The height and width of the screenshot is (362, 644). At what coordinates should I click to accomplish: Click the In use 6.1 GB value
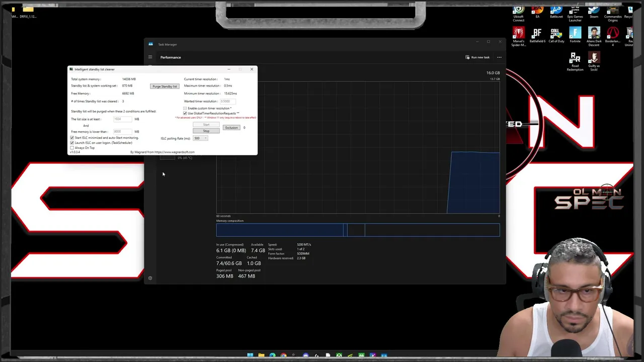pyautogui.click(x=231, y=250)
